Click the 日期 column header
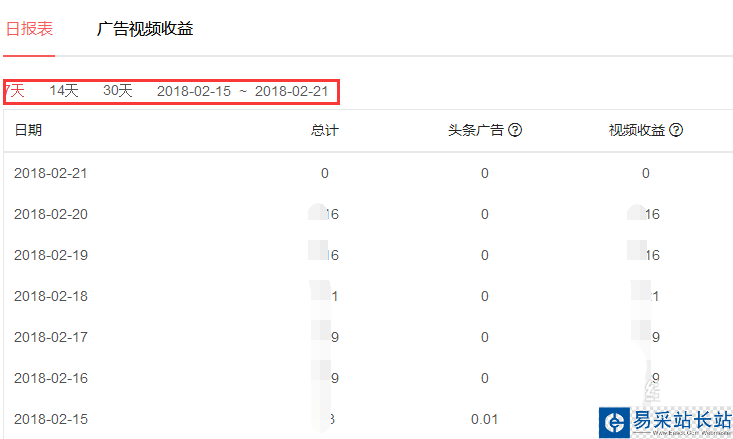 [28, 131]
